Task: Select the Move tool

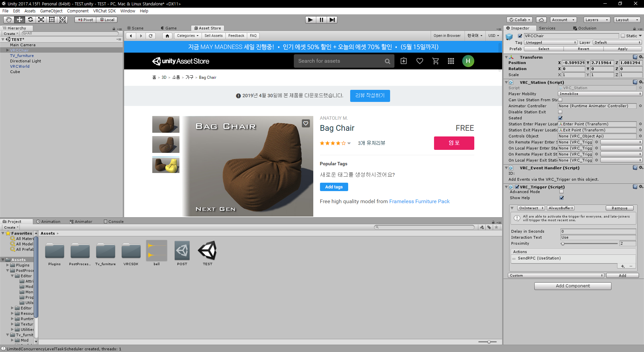Action: (19, 20)
